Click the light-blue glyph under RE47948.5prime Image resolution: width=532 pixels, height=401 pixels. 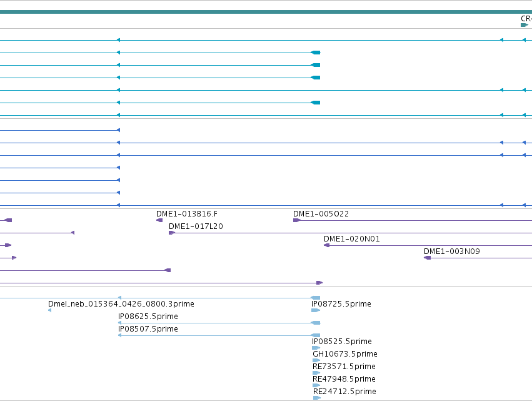pyautogui.click(x=316, y=386)
